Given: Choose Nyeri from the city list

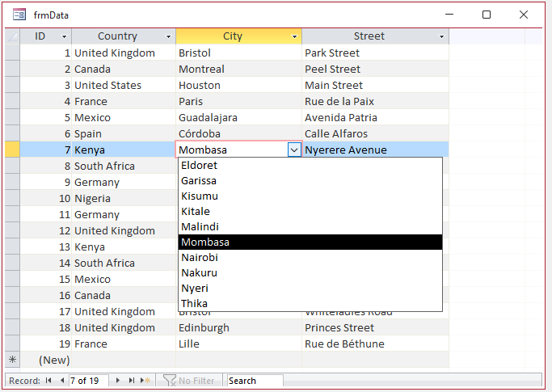Looking at the screenshot, I should click(310, 288).
